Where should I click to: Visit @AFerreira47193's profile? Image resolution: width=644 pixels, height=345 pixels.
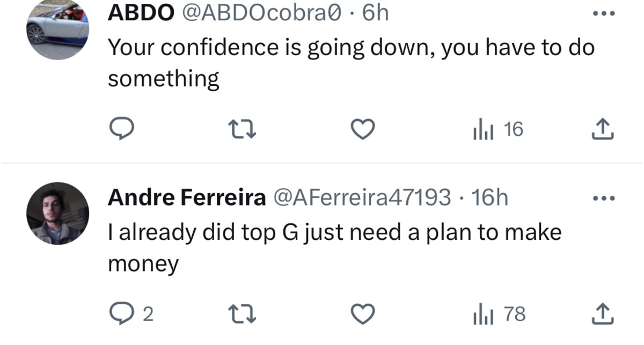pyautogui.click(x=365, y=197)
